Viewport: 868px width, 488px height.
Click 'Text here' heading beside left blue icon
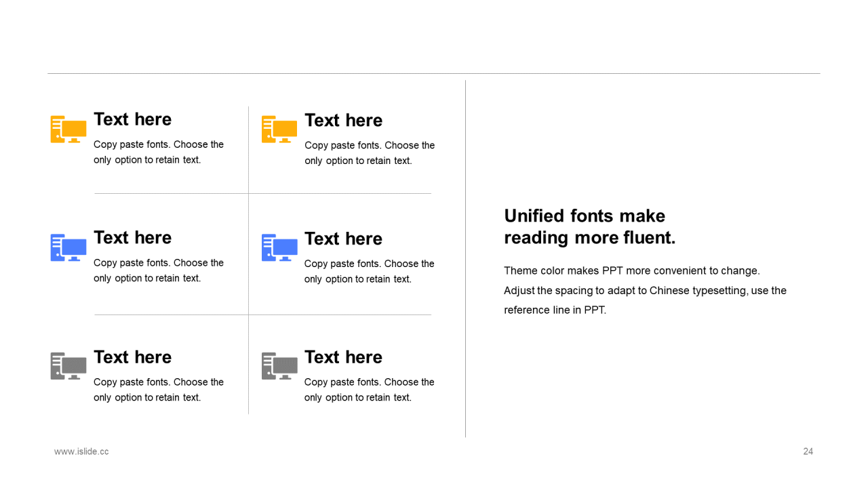133,238
